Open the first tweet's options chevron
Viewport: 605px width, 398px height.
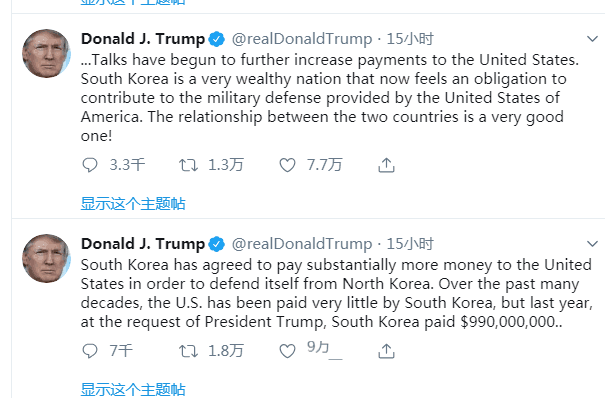(x=592, y=39)
